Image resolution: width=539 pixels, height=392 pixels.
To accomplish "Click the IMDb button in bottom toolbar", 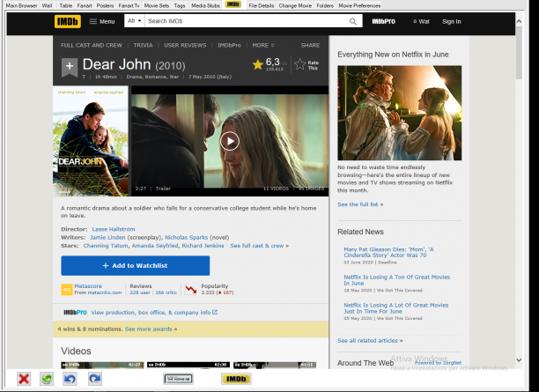I will point(236,379).
